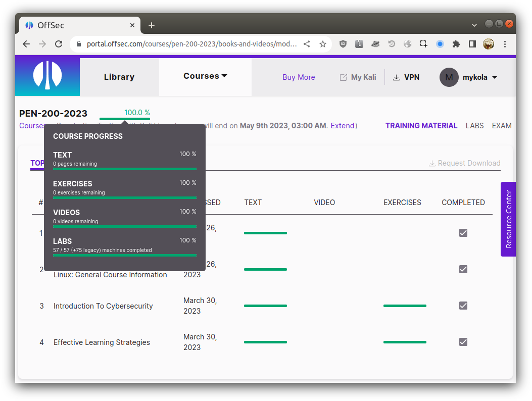The image size is (532, 401).
Task: Share this page via share icon
Action: tap(307, 44)
